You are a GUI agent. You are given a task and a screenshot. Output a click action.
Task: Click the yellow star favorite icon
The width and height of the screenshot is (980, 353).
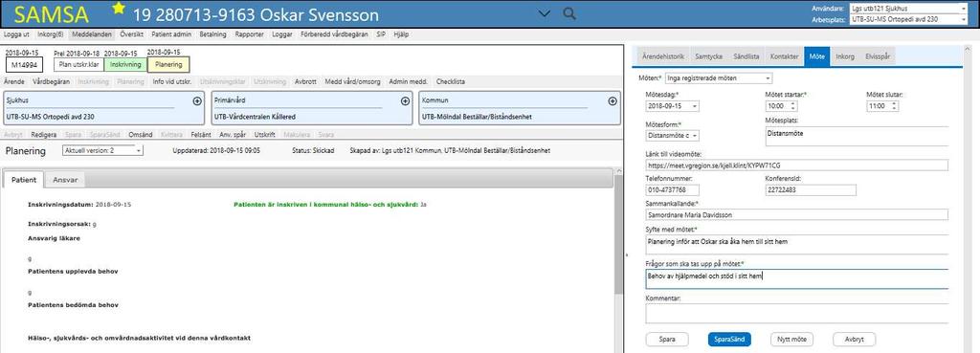pos(118,8)
